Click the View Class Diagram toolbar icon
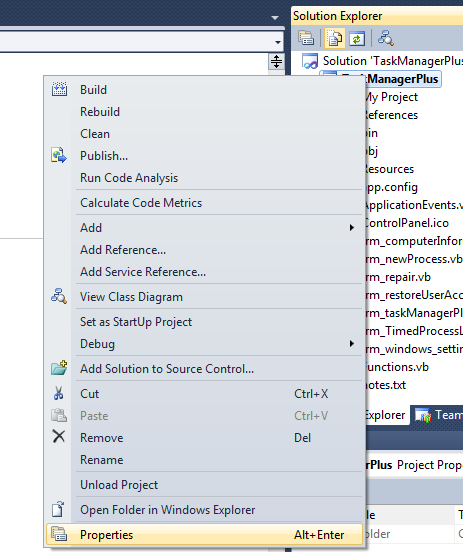The width and height of the screenshot is (463, 552). click(x=386, y=38)
